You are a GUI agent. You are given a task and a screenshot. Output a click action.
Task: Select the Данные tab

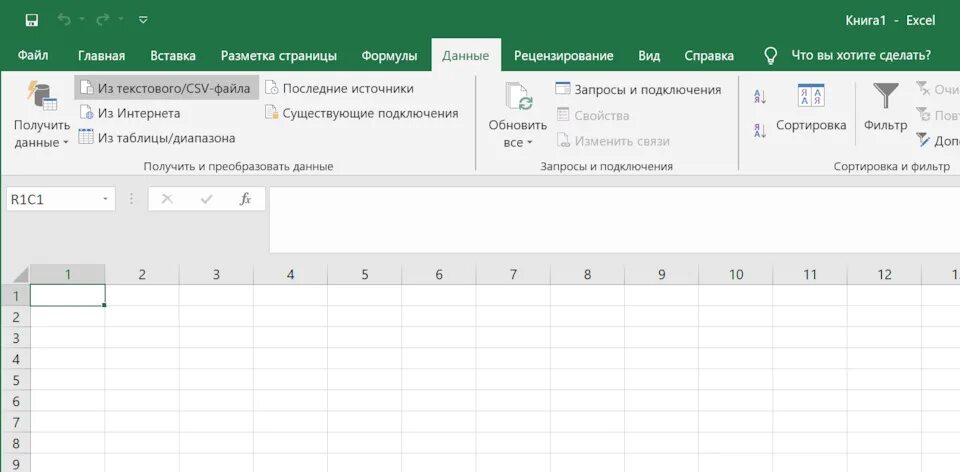click(466, 56)
